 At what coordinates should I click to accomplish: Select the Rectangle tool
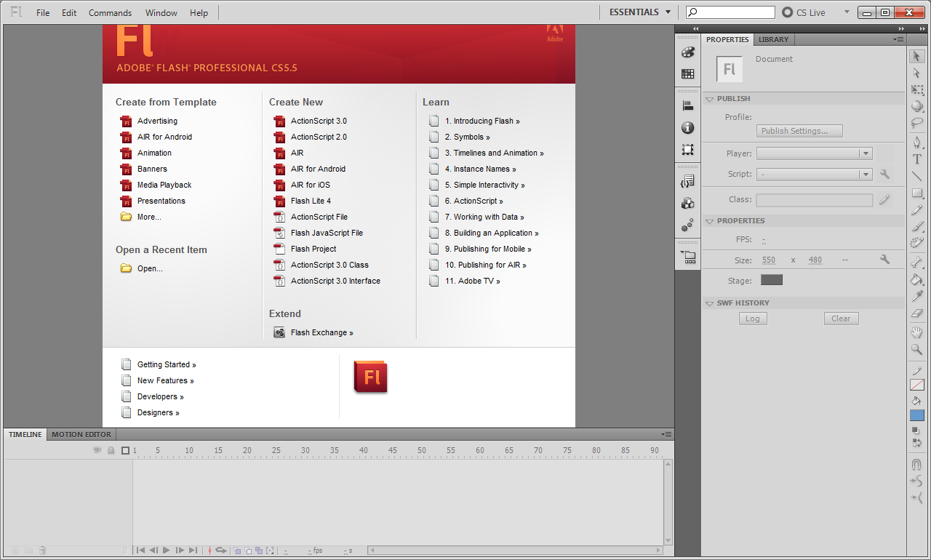click(x=916, y=193)
